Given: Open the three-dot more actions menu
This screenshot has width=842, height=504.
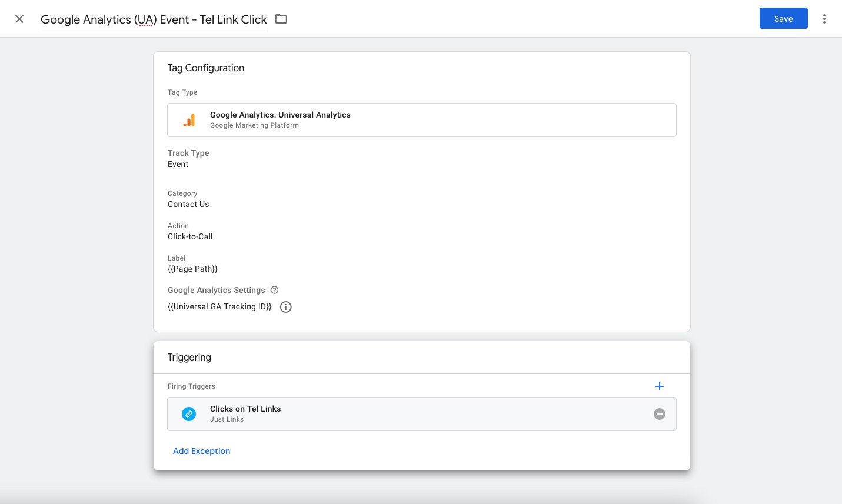Looking at the screenshot, I should point(824,19).
